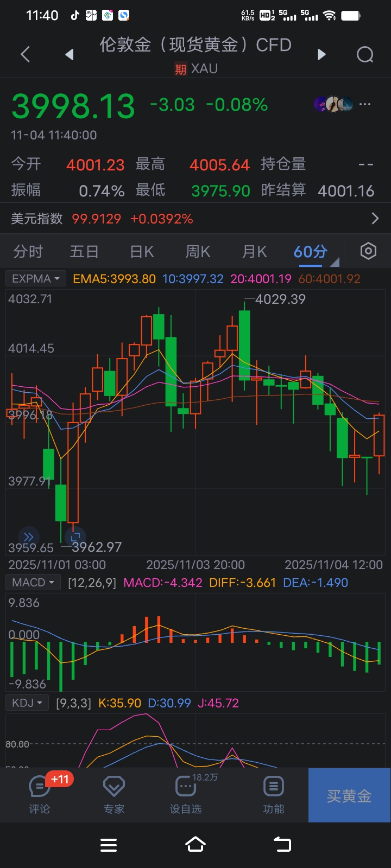Expand the MACD indicator dropdown

coord(33,583)
